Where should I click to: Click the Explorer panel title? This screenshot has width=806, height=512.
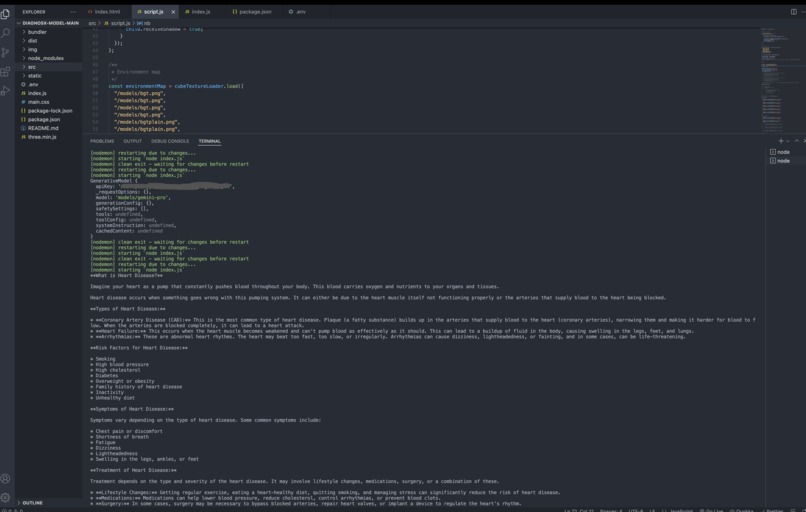(34, 11)
